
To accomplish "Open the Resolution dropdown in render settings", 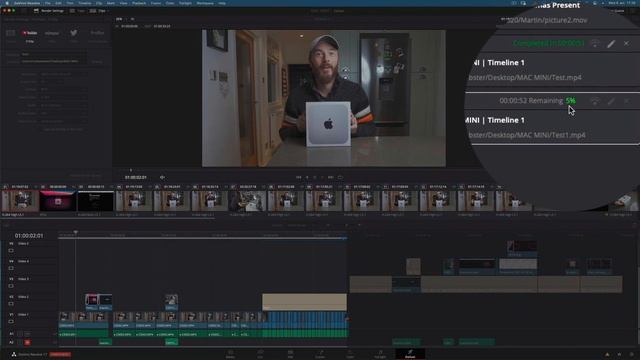I will tap(64, 74).
